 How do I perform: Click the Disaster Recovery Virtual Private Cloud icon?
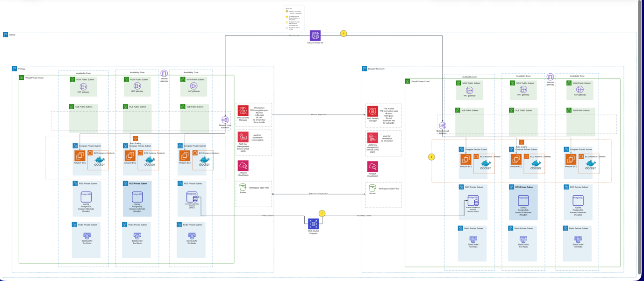pyautogui.click(x=408, y=81)
